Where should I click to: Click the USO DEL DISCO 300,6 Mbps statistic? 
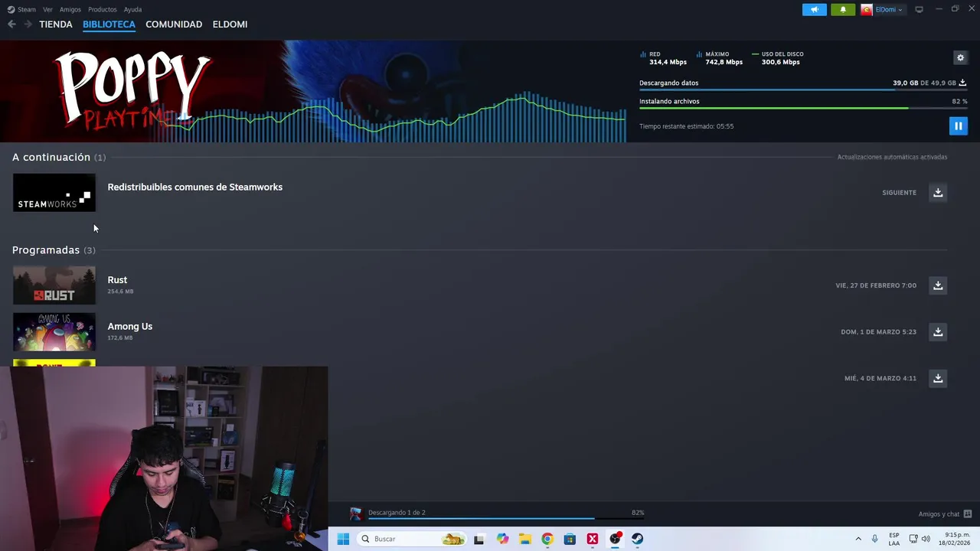click(779, 58)
